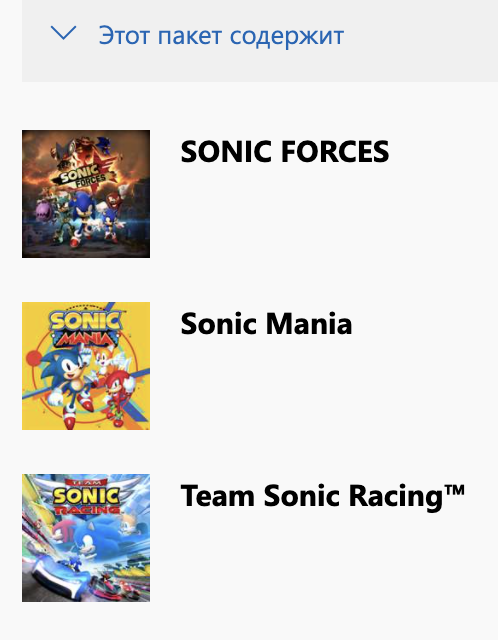
Task: Open the SONIC FORCES cover thumbnail
Action: pos(86,194)
